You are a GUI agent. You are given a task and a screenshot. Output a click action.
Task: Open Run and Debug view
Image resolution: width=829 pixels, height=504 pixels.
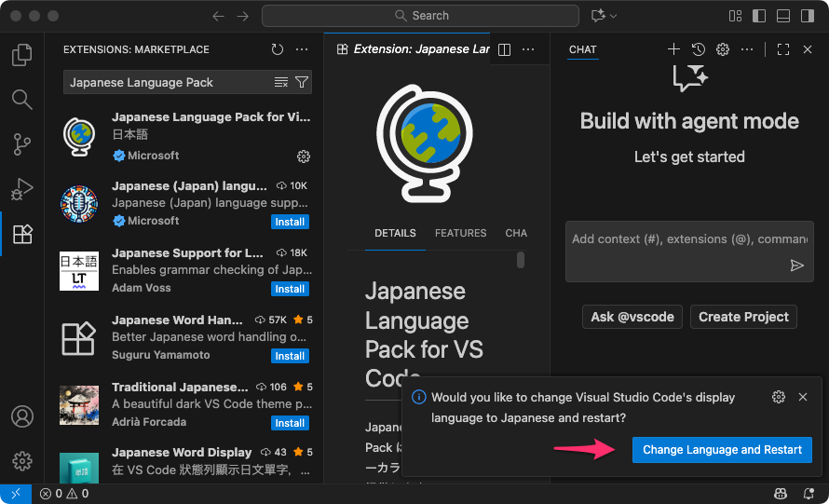[x=21, y=189]
